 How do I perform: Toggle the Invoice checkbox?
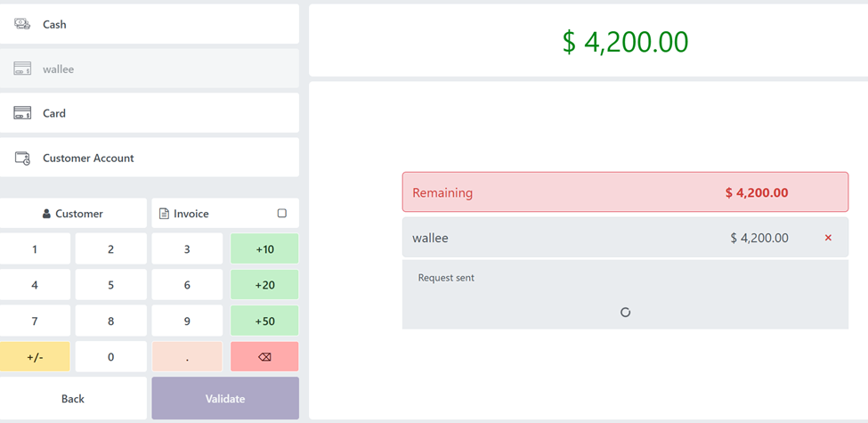pyautogui.click(x=282, y=214)
